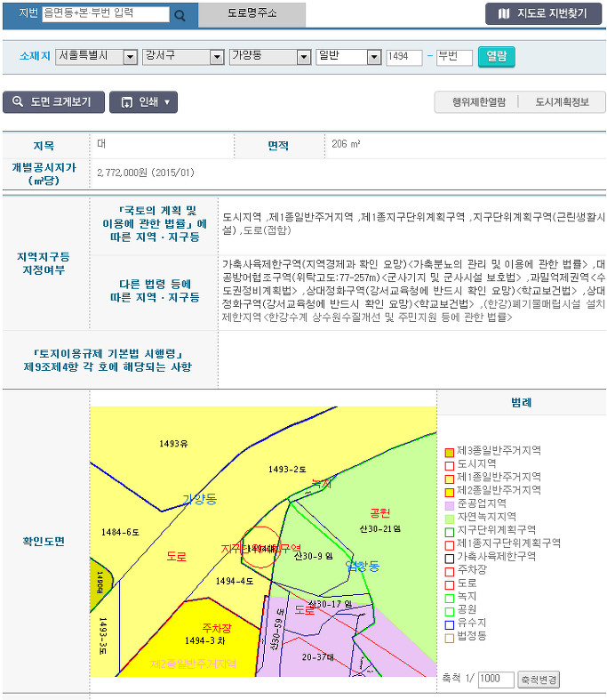Image resolution: width=607 pixels, height=700 pixels.
Task: Click blue 염창동 label on map
Action: click(363, 566)
